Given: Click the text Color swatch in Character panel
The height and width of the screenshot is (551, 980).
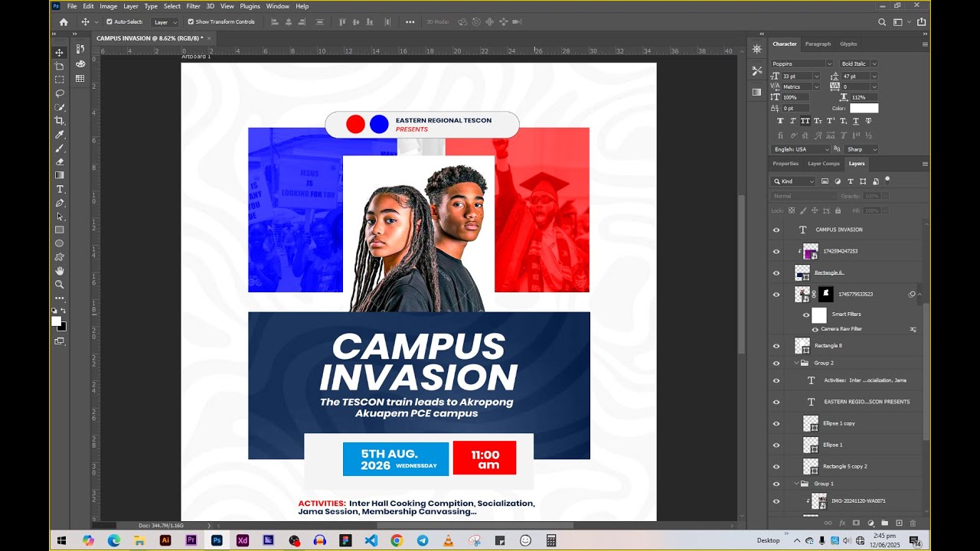Looking at the screenshot, I should [864, 108].
